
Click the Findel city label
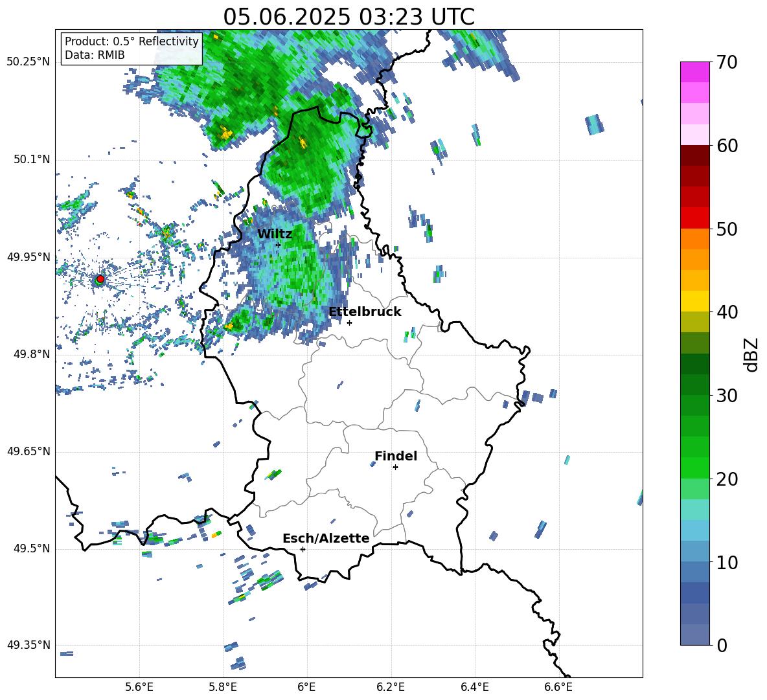click(x=396, y=456)
